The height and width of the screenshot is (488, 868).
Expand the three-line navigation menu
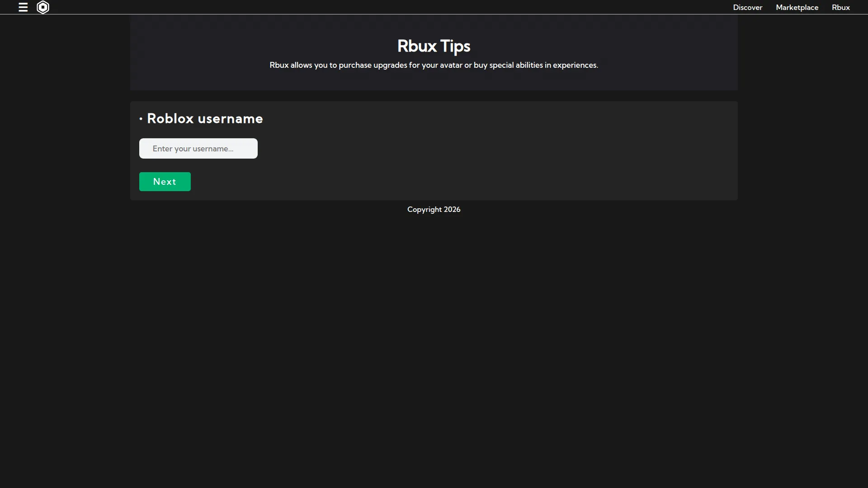23,7
